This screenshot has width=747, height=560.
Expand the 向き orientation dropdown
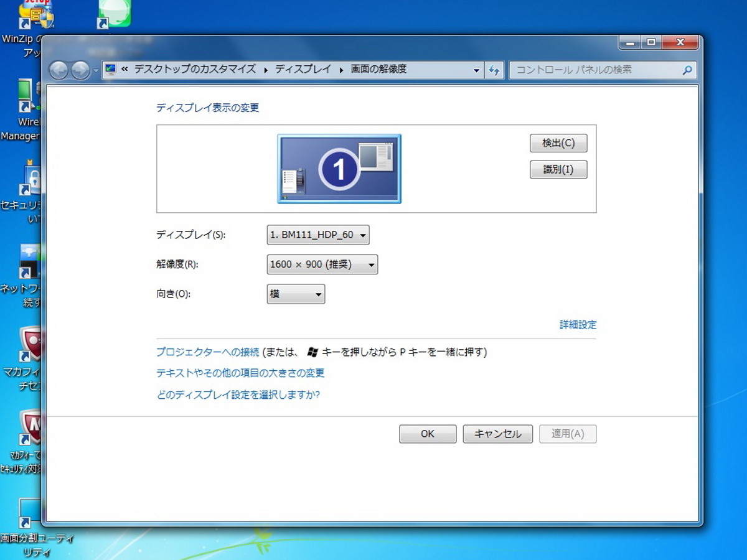tap(296, 294)
